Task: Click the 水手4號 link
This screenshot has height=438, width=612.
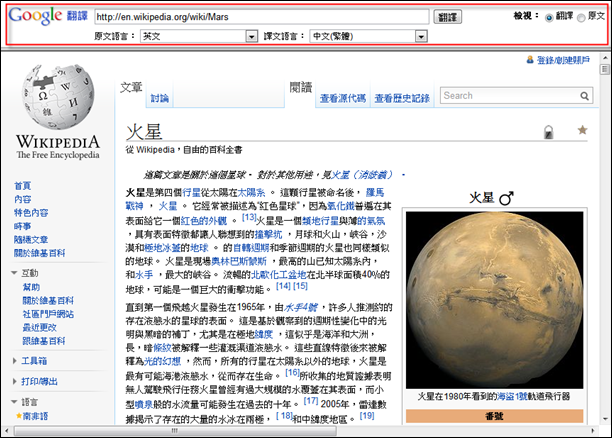Action: click(x=301, y=308)
